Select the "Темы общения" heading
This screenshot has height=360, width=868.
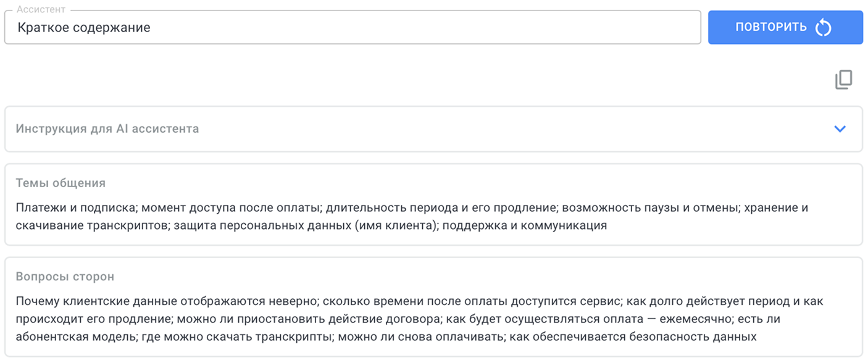click(x=61, y=183)
